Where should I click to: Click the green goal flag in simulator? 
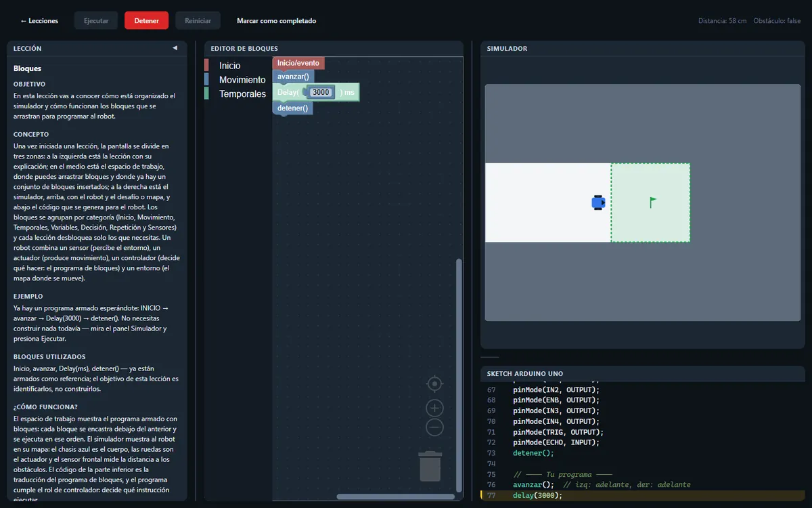(652, 202)
